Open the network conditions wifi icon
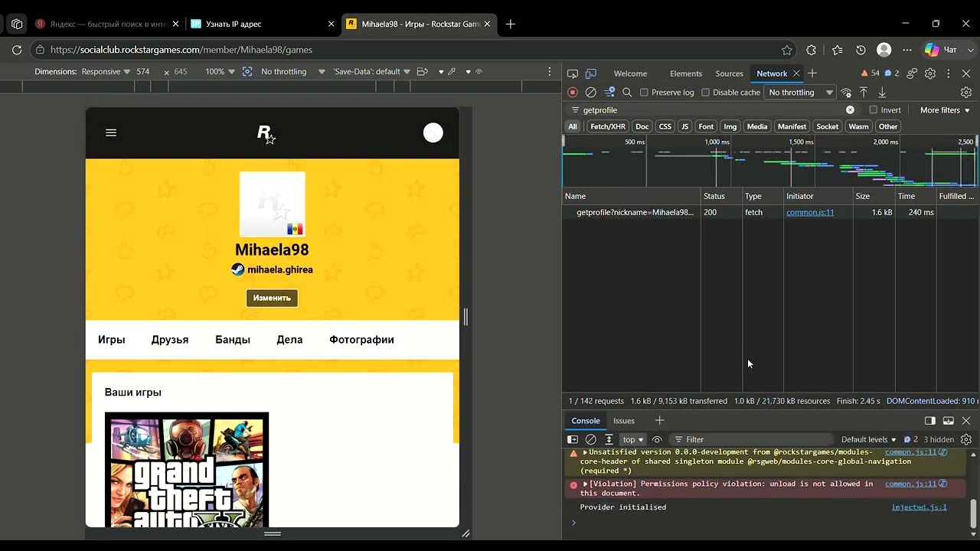The image size is (980, 551). [x=846, y=93]
